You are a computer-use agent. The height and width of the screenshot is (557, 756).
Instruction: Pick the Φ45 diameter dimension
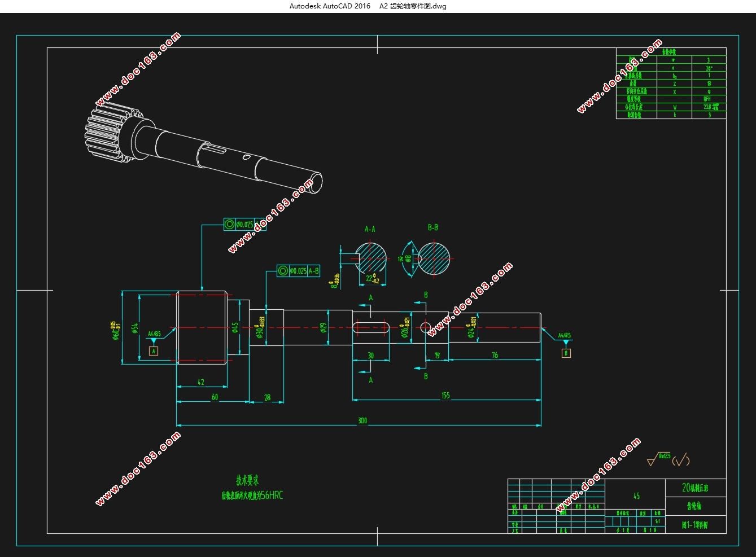tap(235, 327)
